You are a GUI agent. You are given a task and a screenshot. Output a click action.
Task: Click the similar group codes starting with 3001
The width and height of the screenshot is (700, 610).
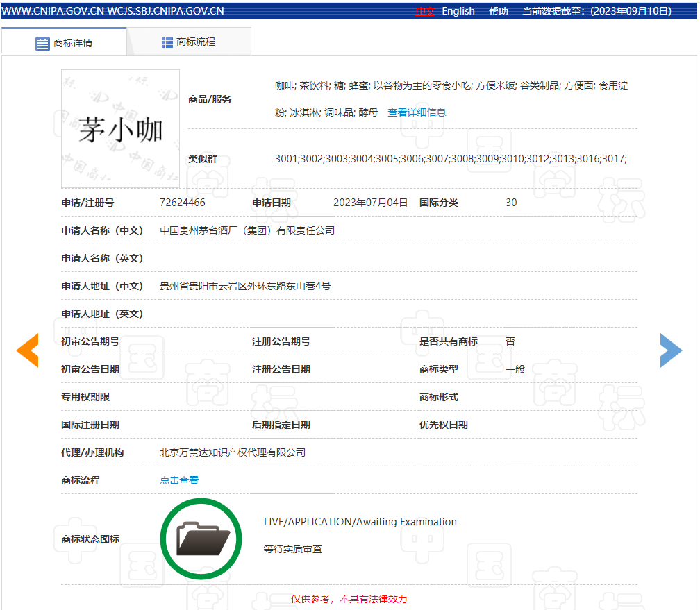pyautogui.click(x=451, y=159)
